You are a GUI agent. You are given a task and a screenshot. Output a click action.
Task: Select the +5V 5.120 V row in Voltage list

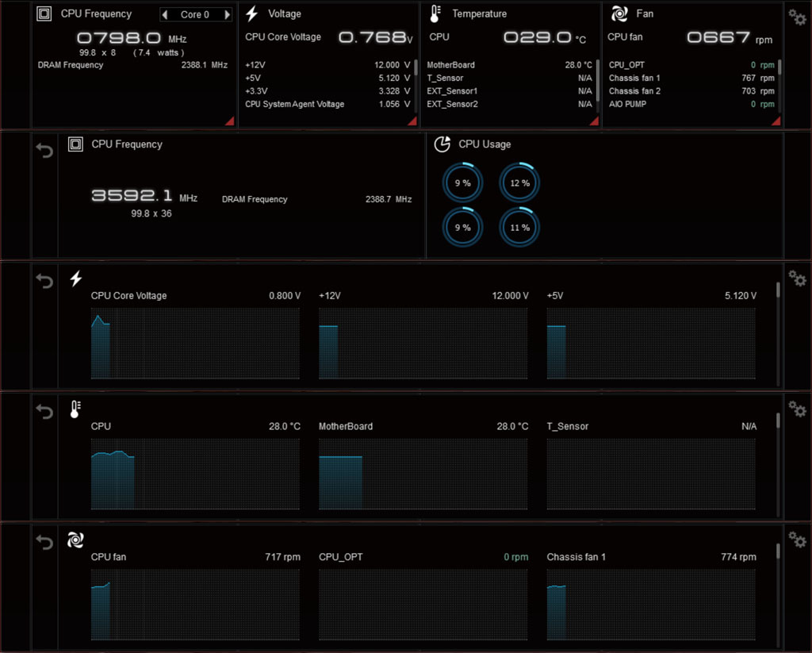[327, 79]
